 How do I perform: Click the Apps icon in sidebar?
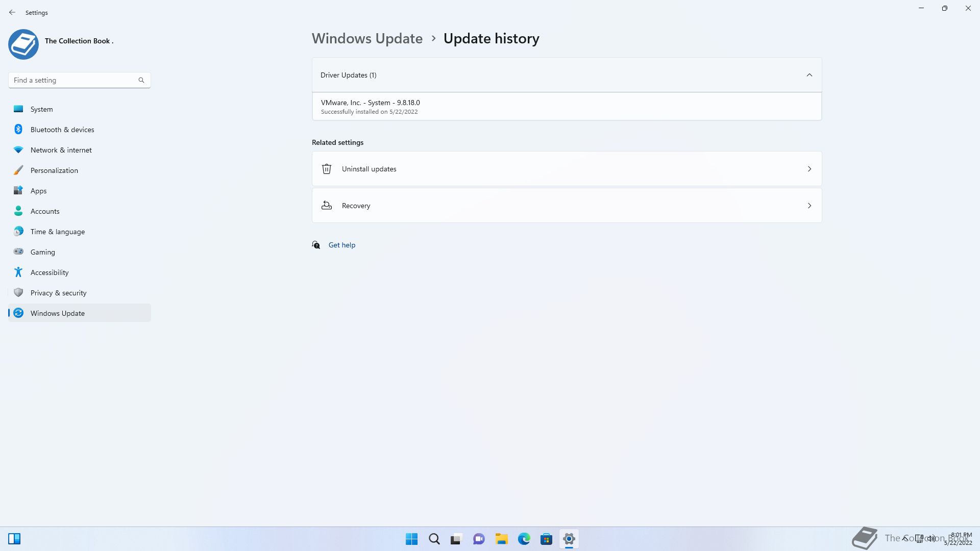pyautogui.click(x=18, y=190)
